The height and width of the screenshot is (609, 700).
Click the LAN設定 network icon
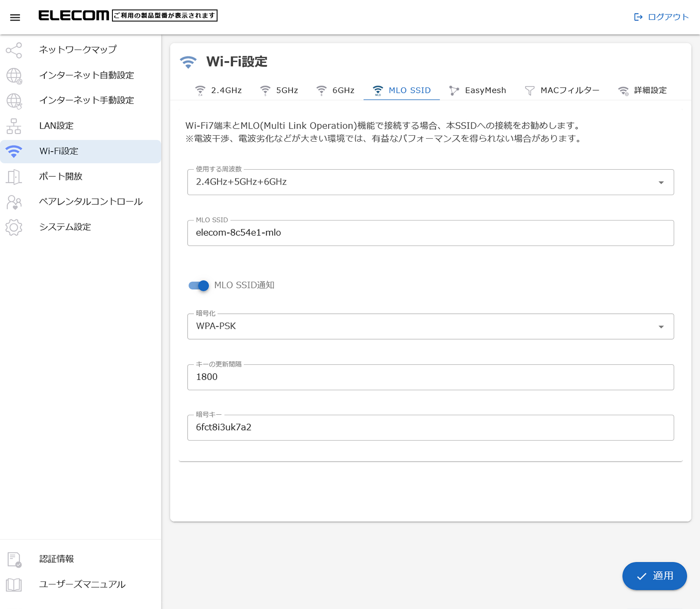tap(14, 126)
